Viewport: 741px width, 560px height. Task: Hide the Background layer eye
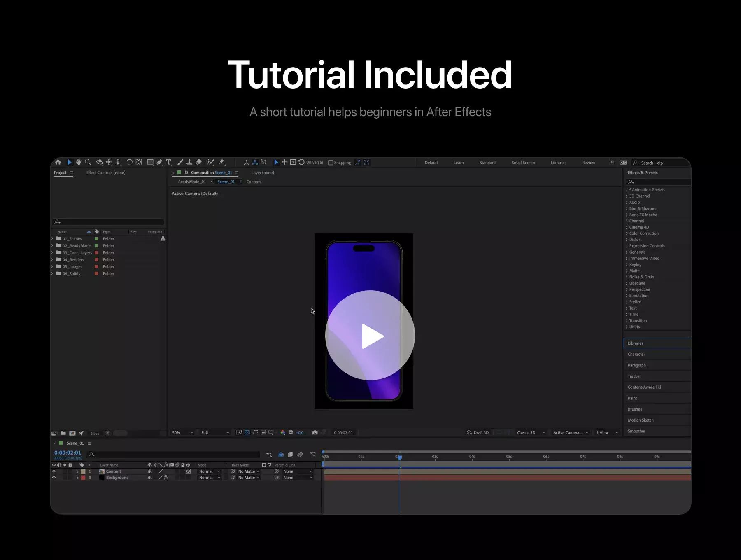(54, 478)
